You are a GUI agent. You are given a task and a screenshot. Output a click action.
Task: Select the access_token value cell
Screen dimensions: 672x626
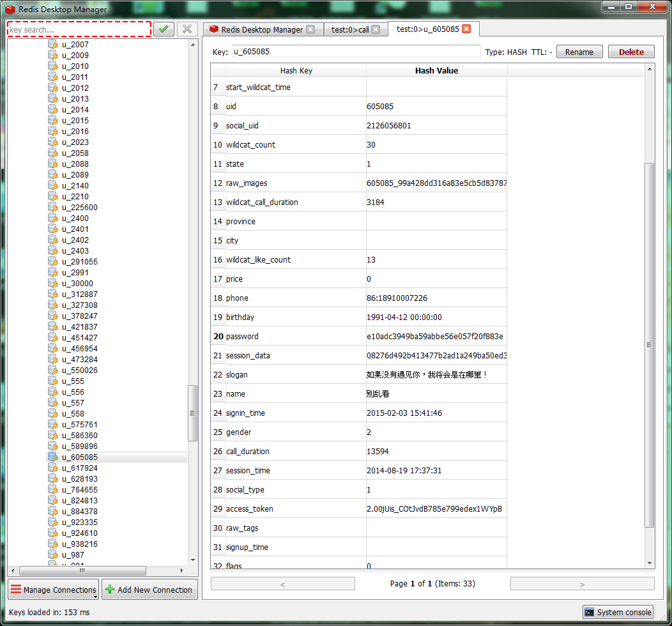tap(436, 508)
